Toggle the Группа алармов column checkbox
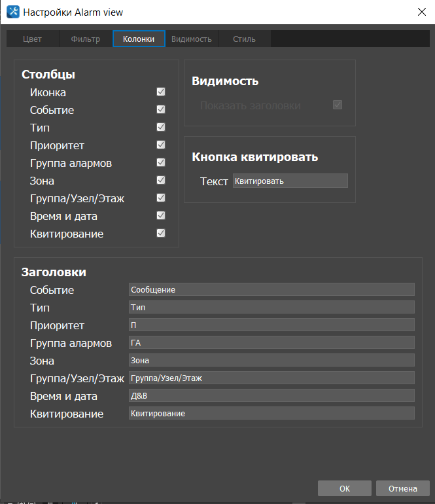This screenshot has width=435, height=504. [x=161, y=163]
